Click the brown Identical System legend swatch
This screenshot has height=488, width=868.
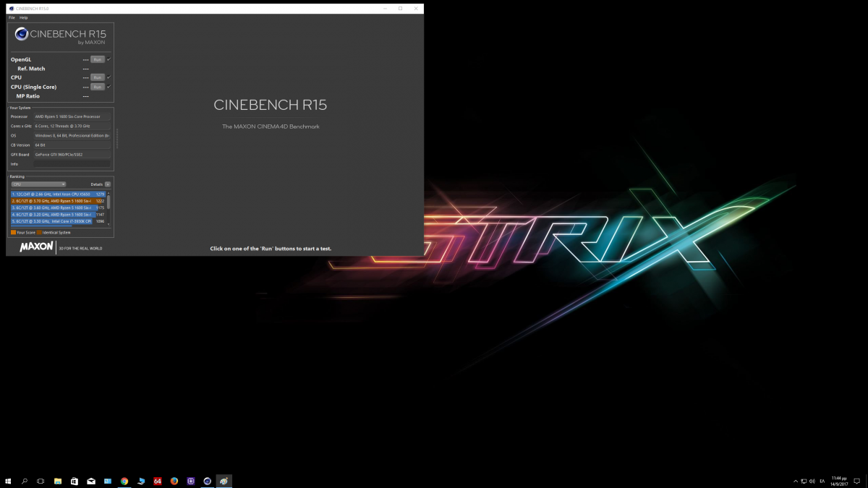(x=39, y=233)
